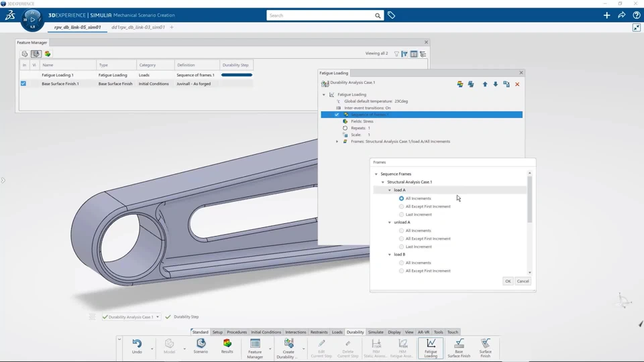Click Cancel in the Frames dialog
Screen dimensions: 644x362
[523, 281]
